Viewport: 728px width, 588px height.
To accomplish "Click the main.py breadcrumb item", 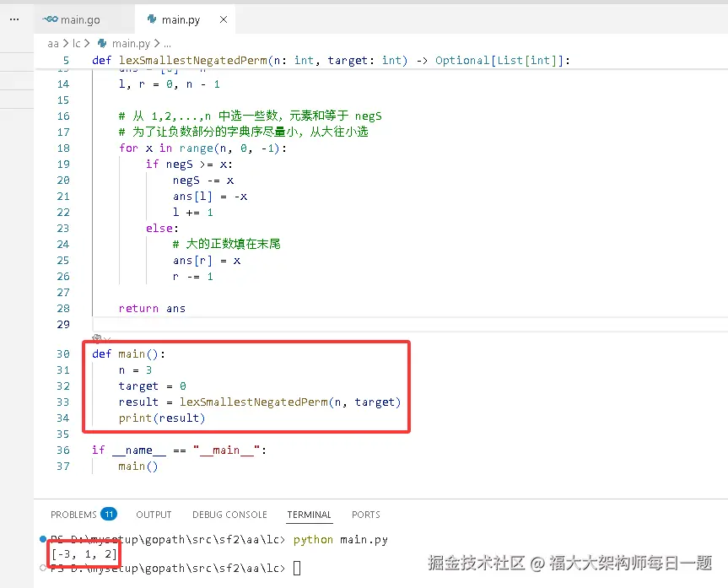I will coord(131,43).
